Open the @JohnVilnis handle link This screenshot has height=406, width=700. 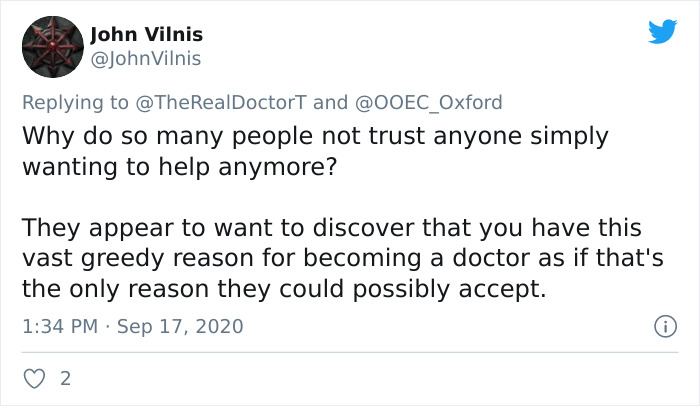[x=146, y=59]
